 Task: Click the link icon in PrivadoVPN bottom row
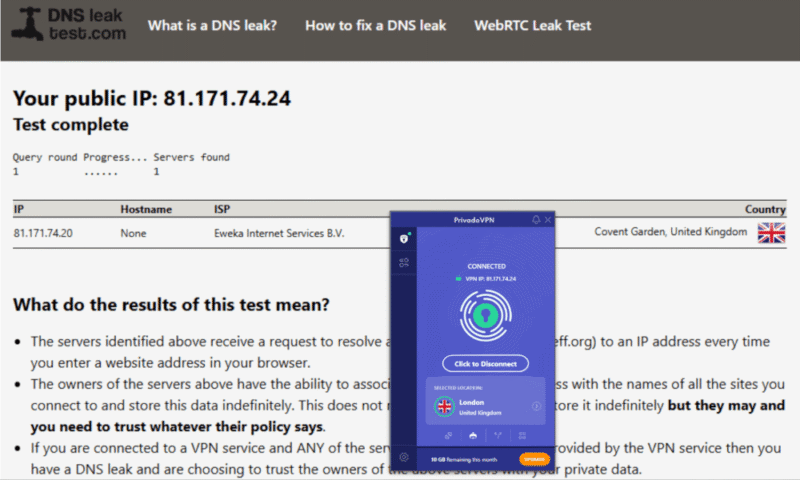[x=448, y=436]
